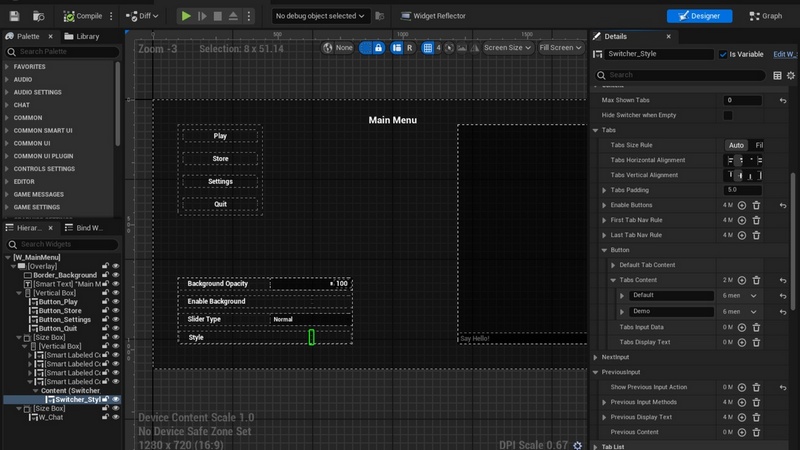Screen dimensions: 800x450
Task: Select Auto for Tabs Size Rule
Action: click(735, 145)
